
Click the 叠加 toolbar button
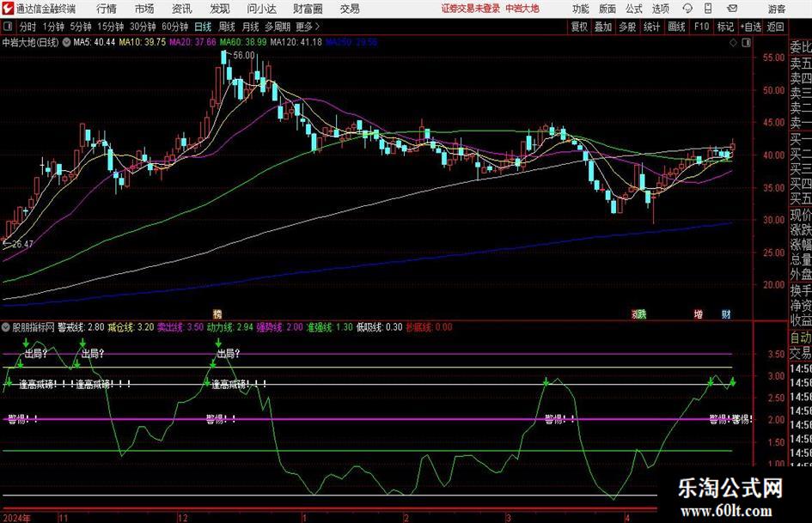click(603, 27)
